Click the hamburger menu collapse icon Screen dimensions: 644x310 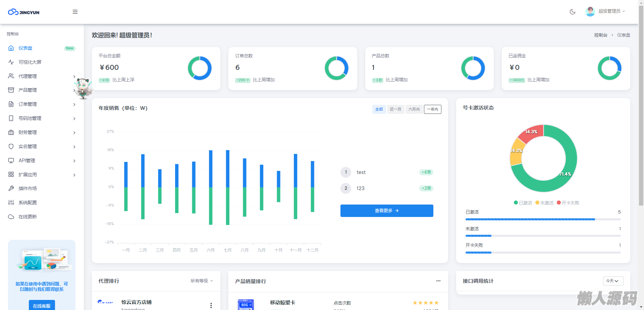75,12
